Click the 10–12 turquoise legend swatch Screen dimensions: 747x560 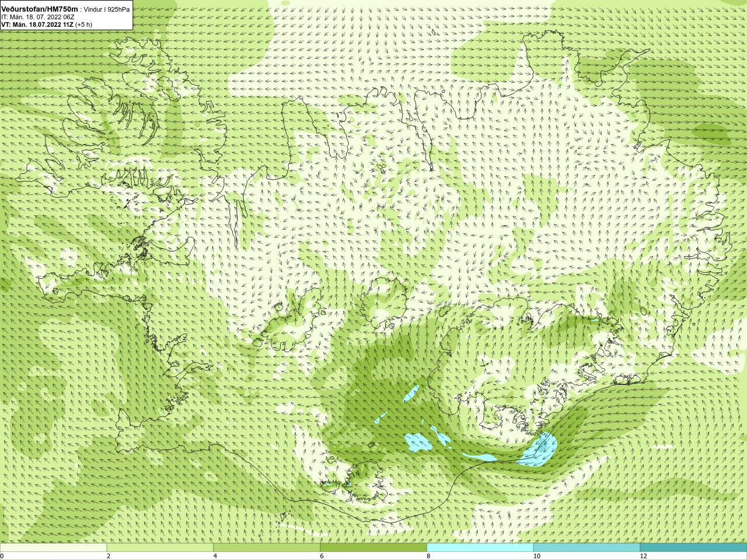click(x=587, y=548)
